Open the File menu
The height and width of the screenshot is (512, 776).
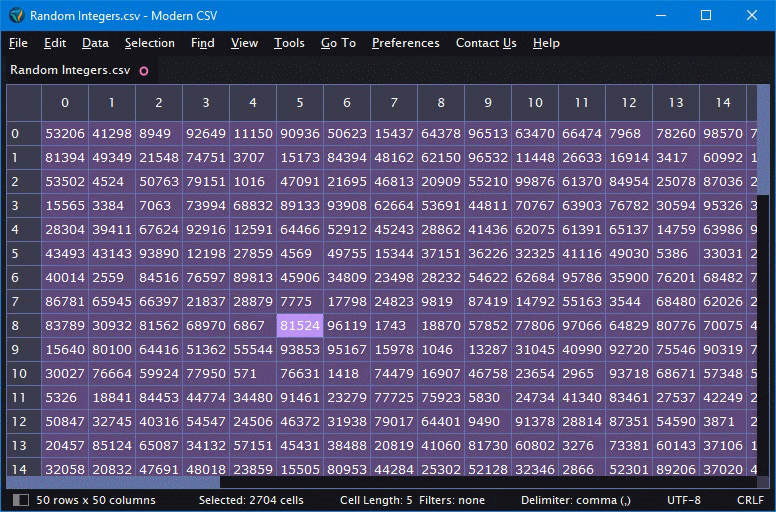coord(18,43)
